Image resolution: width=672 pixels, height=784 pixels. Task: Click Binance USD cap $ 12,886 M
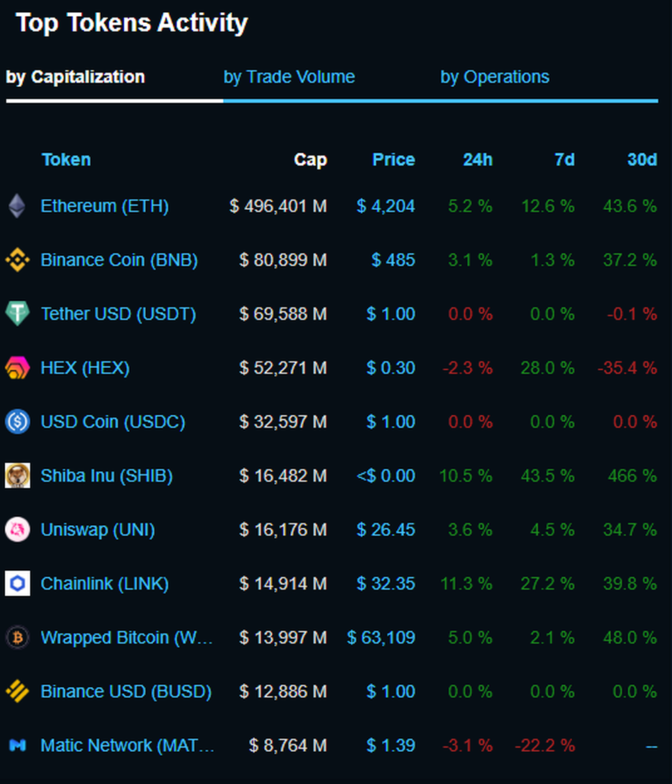click(x=283, y=692)
